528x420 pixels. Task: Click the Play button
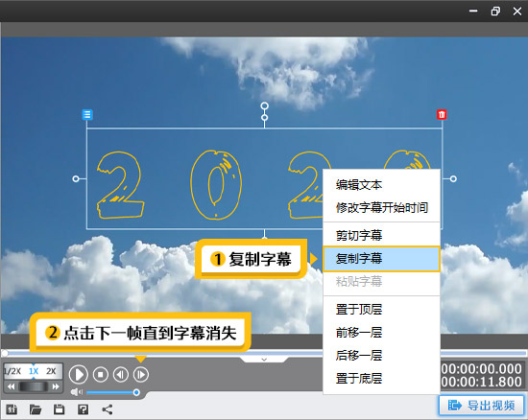click(79, 374)
